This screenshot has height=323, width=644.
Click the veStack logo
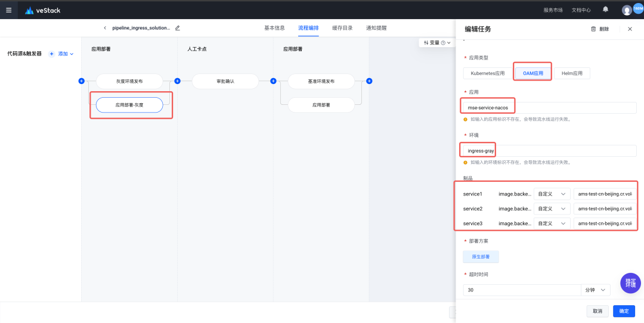tap(43, 10)
